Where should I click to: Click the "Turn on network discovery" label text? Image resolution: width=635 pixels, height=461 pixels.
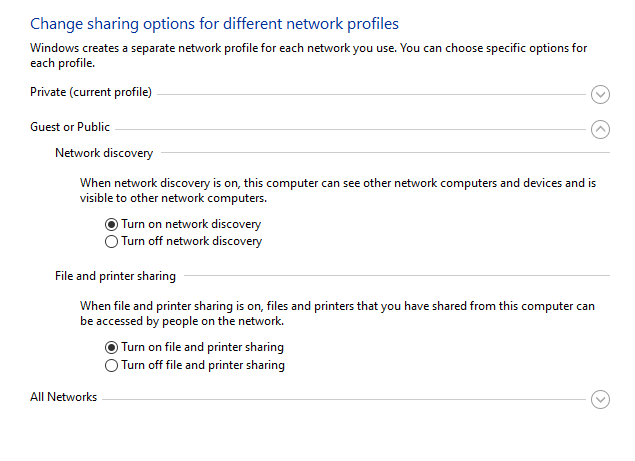(x=191, y=224)
